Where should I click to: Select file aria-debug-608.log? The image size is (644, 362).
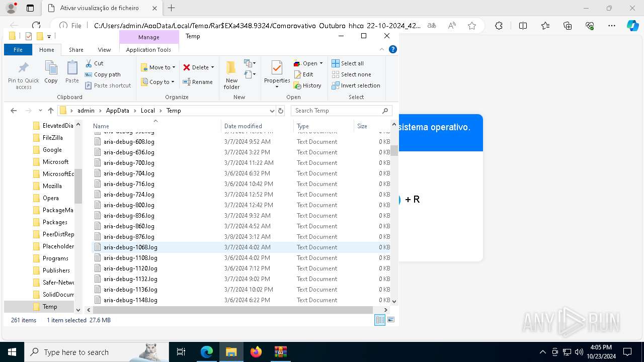(x=129, y=142)
